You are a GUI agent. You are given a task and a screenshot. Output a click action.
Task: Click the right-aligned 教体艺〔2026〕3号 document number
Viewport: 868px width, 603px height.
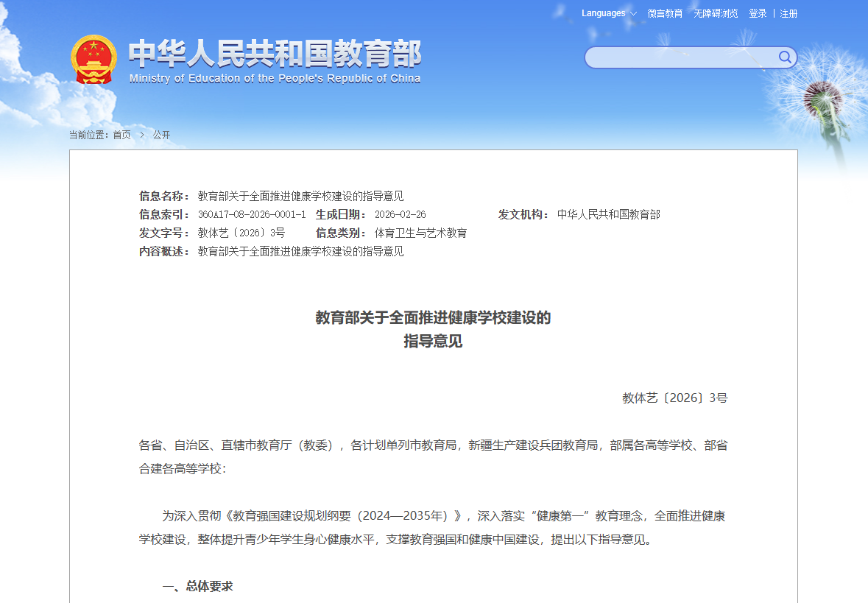[674, 398]
